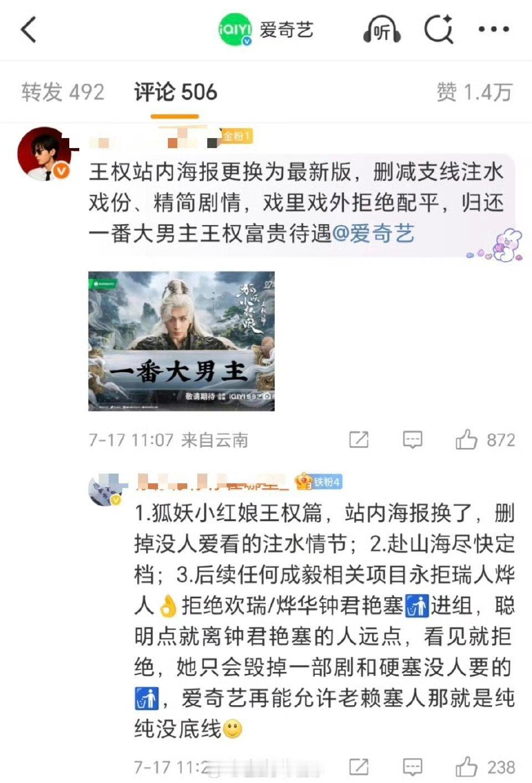The image size is (532, 783).
Task: Select the 评论 506 tab
Action: click(175, 92)
